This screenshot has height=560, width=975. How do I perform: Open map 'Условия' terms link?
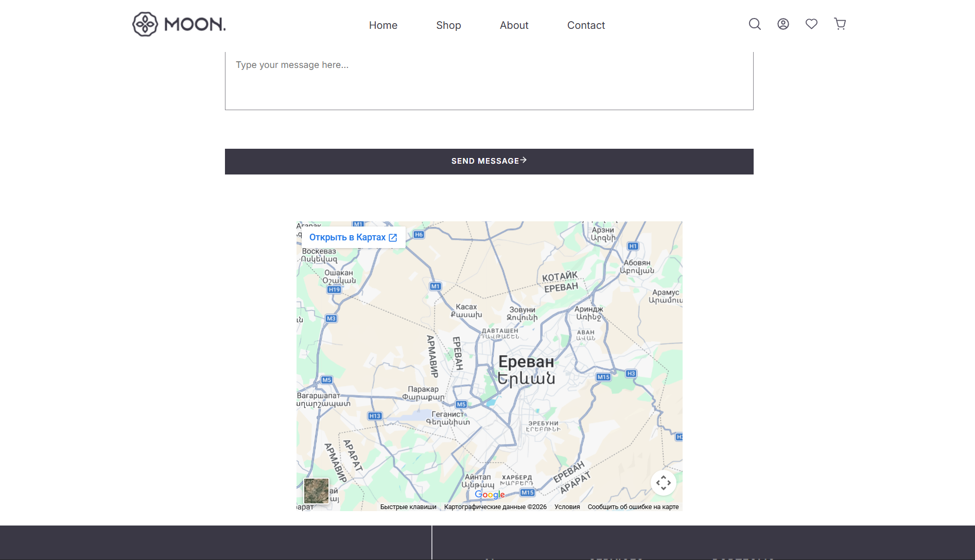[x=567, y=507]
